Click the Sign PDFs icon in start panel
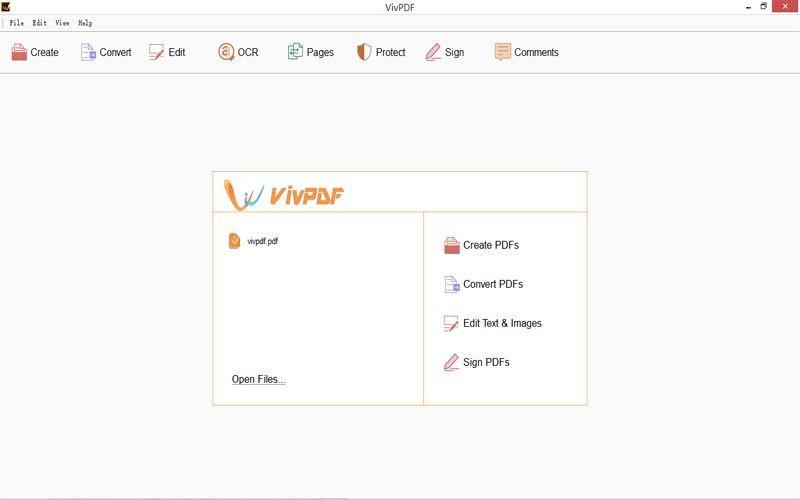Image resolution: width=800 pixels, height=500 pixels. [x=451, y=362]
